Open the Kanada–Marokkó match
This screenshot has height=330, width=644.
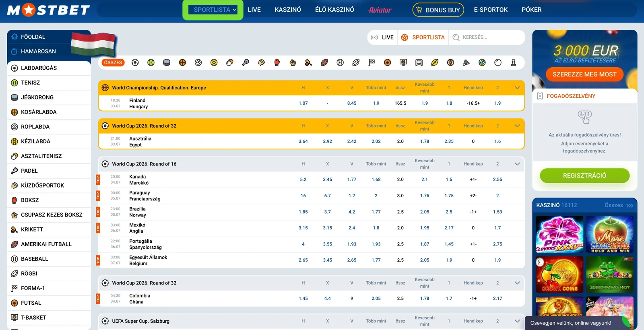tap(139, 180)
